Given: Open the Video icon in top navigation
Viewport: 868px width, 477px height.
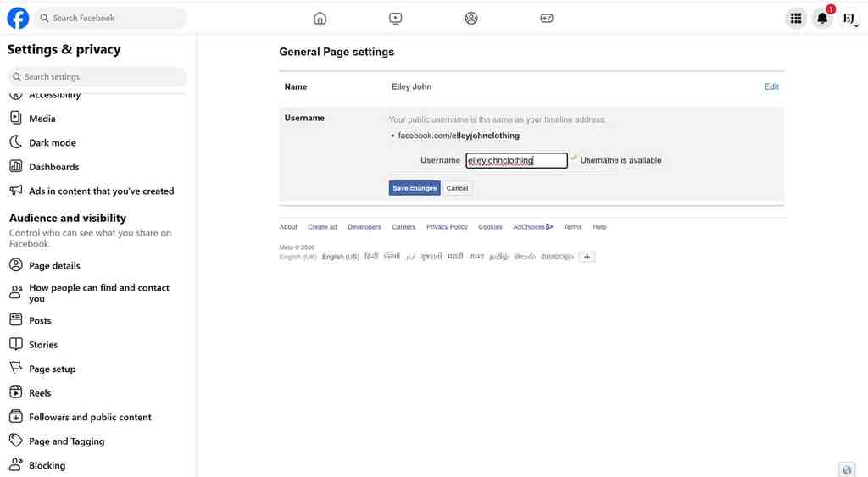Looking at the screenshot, I should (395, 19).
